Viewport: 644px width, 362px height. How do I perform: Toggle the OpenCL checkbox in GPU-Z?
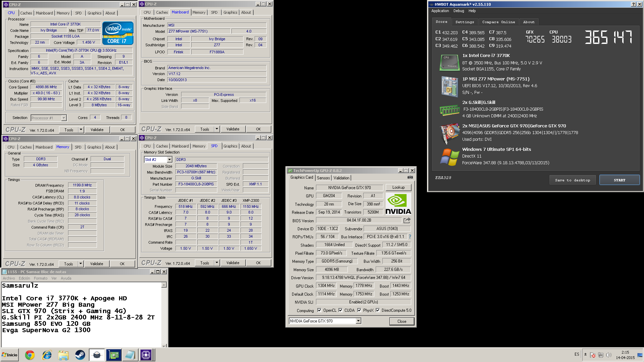pos(319,310)
